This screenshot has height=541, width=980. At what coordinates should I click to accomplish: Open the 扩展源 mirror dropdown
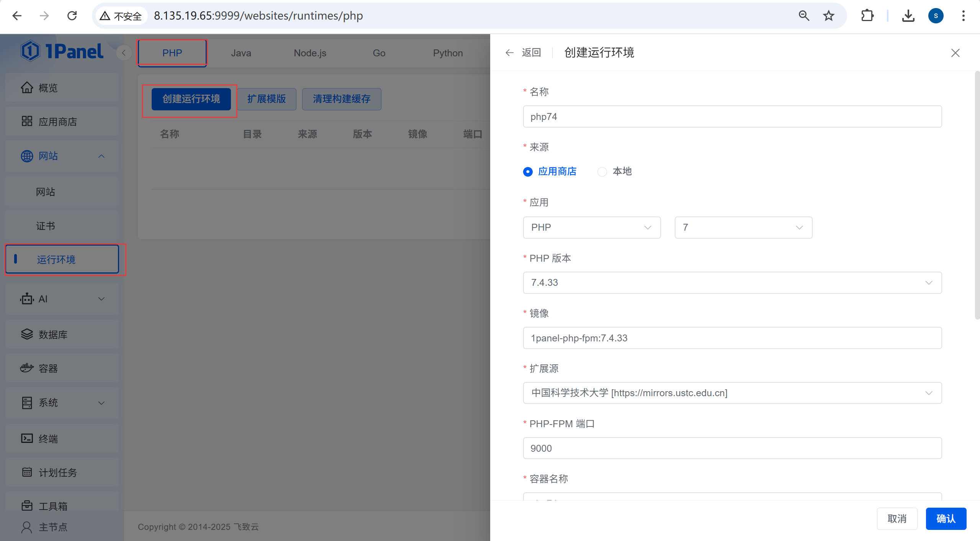[x=732, y=393]
